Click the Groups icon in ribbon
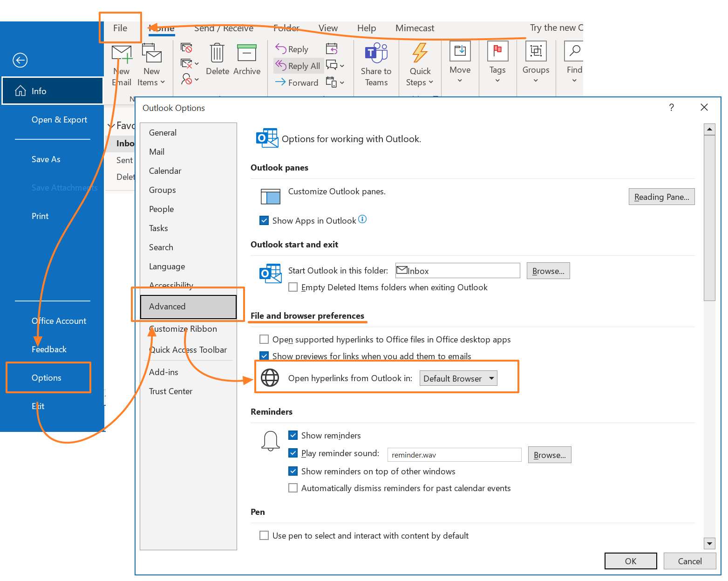The width and height of the screenshot is (728, 581). click(536, 51)
